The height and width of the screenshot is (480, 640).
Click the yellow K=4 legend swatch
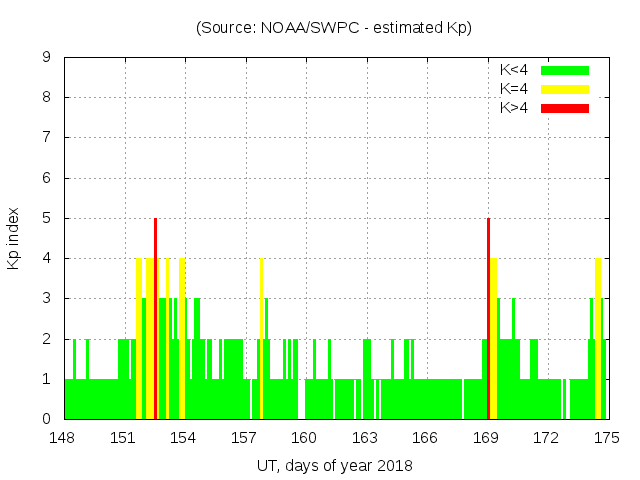coord(565,89)
